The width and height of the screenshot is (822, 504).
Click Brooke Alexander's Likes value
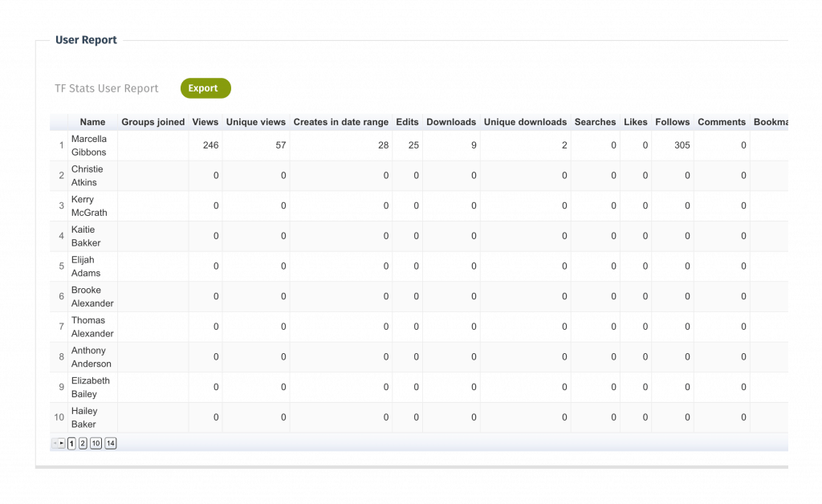(645, 296)
